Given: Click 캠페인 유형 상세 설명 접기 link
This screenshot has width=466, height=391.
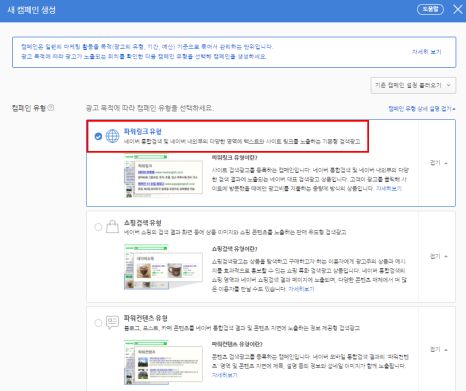Looking at the screenshot, I should pos(422,109).
